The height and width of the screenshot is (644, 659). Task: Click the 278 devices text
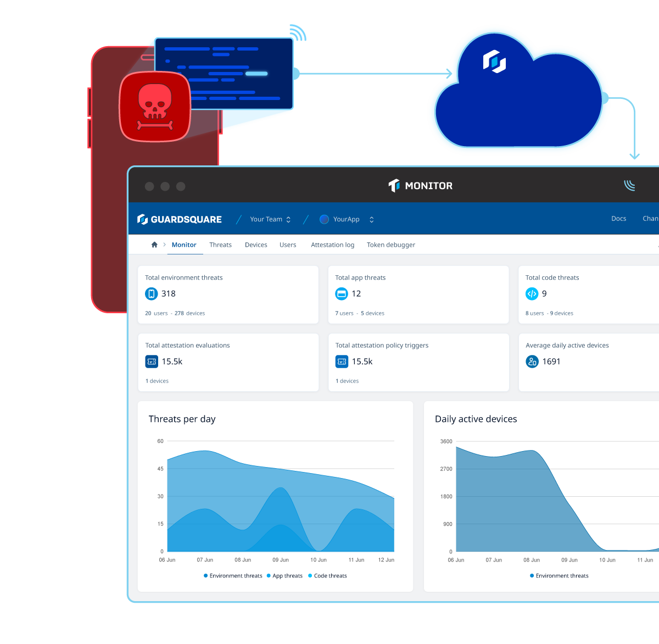coord(189,313)
